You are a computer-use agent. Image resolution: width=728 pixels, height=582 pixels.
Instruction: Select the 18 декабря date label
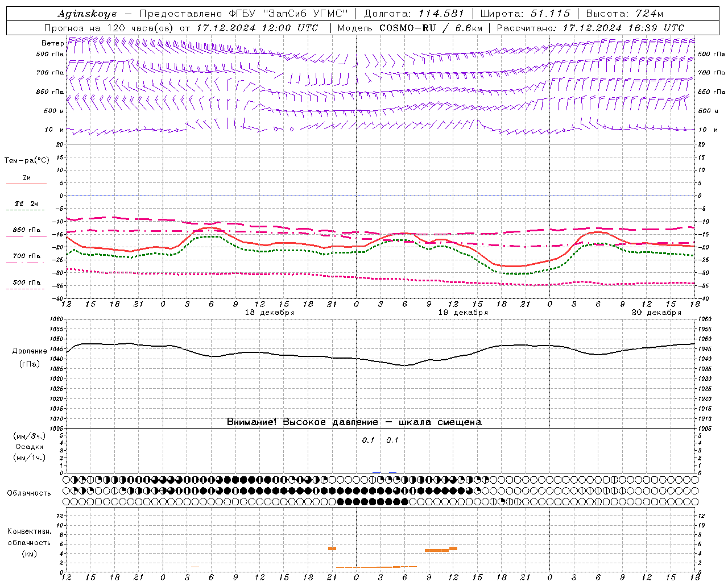pos(270,313)
